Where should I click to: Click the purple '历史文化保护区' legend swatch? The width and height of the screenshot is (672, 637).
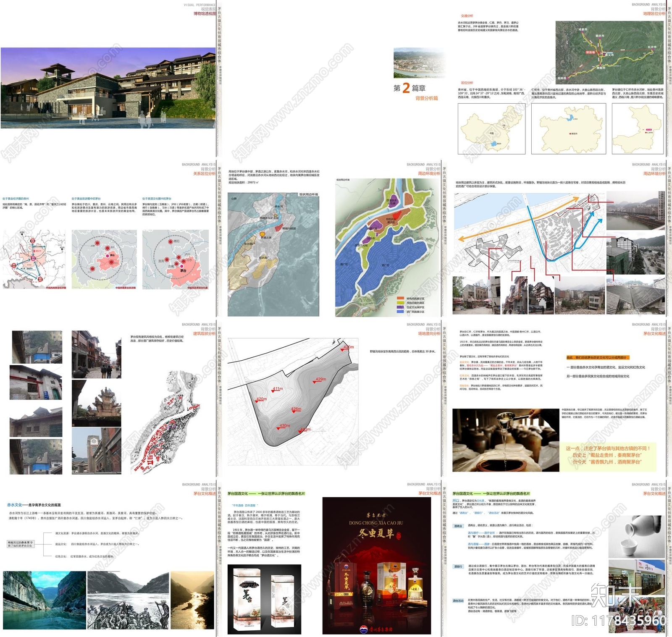point(400,307)
